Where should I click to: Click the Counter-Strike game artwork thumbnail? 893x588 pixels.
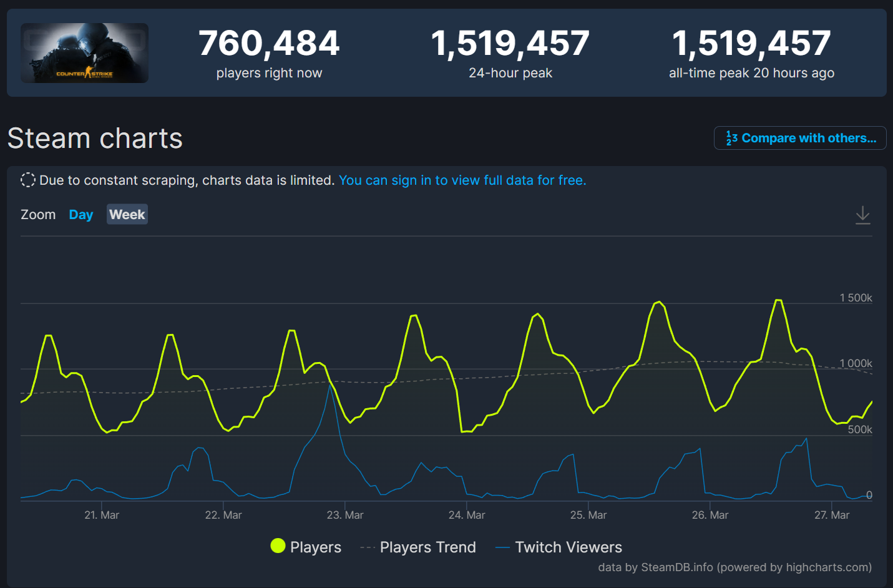pyautogui.click(x=84, y=52)
